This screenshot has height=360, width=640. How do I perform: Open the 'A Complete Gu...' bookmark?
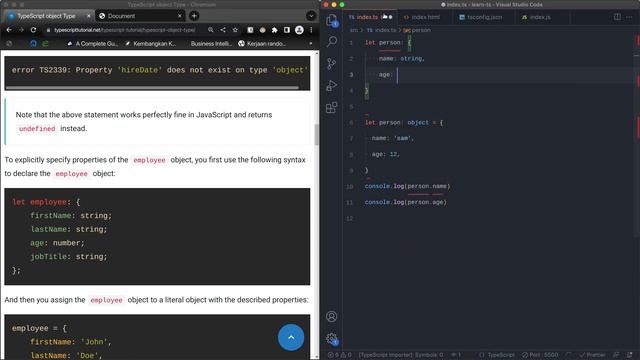click(92, 43)
